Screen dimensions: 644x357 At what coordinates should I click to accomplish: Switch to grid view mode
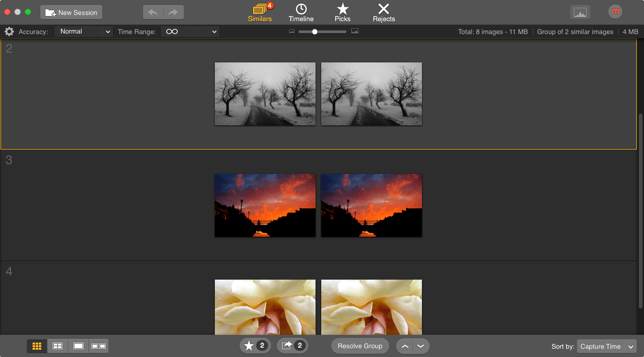pos(37,346)
